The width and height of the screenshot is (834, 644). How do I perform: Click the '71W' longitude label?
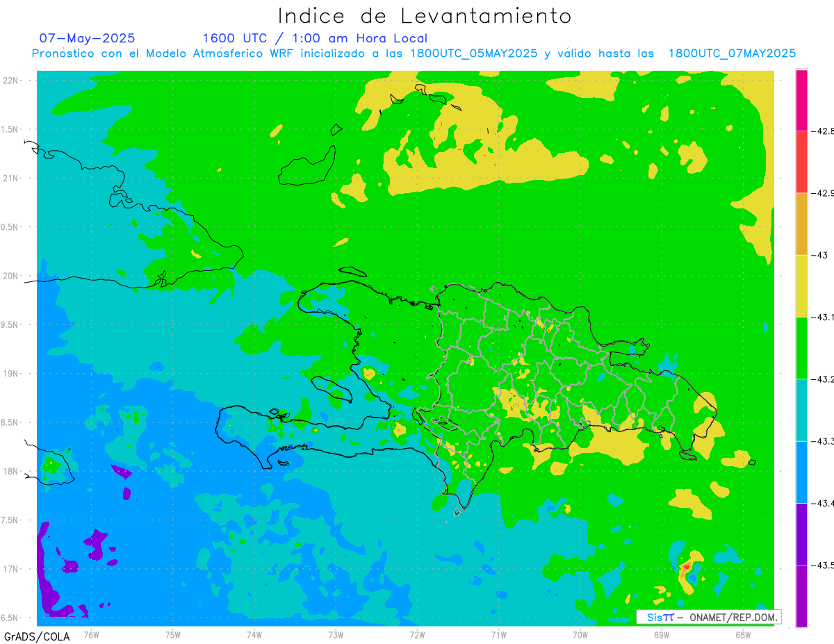tap(498, 635)
